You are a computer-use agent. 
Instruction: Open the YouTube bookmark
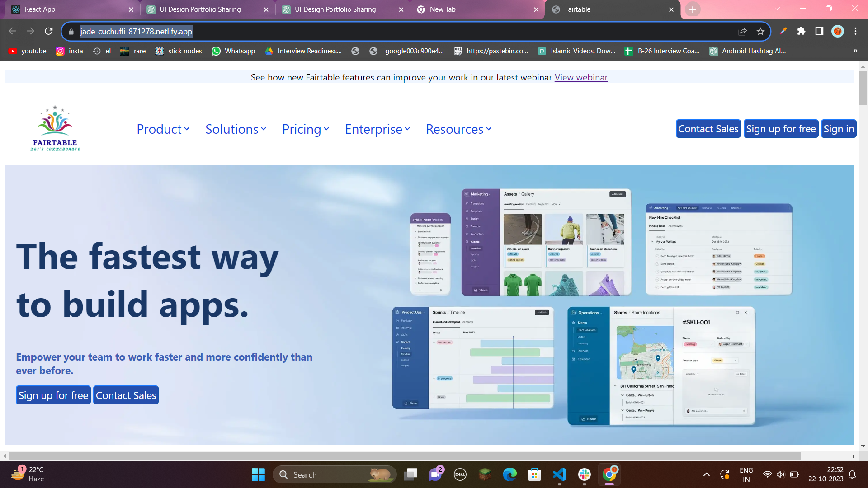click(27, 51)
